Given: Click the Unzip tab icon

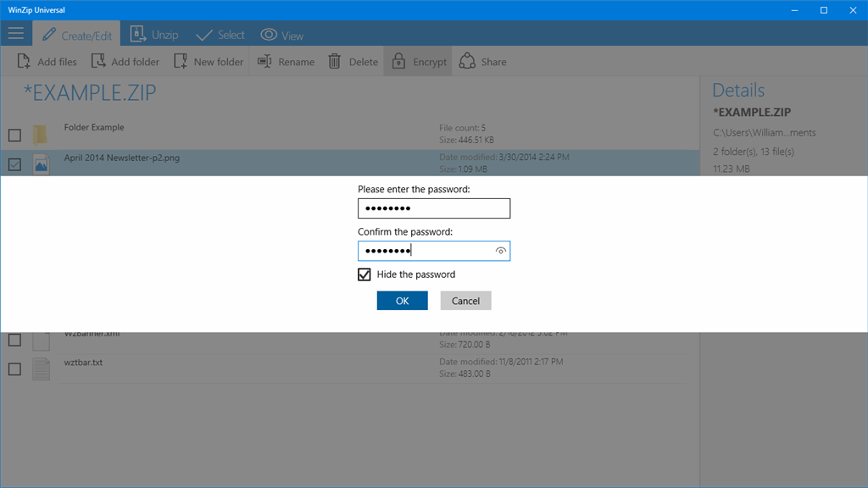Looking at the screenshot, I should [137, 34].
